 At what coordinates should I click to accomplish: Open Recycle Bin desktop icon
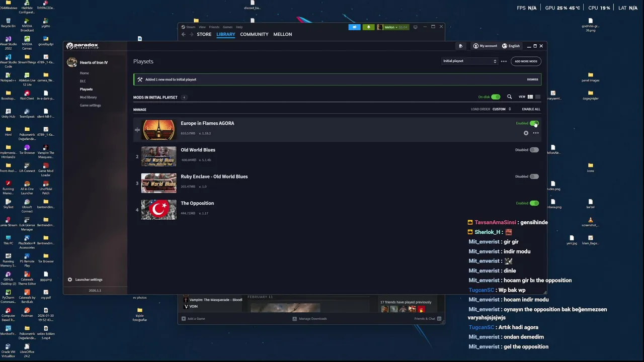[8, 23]
